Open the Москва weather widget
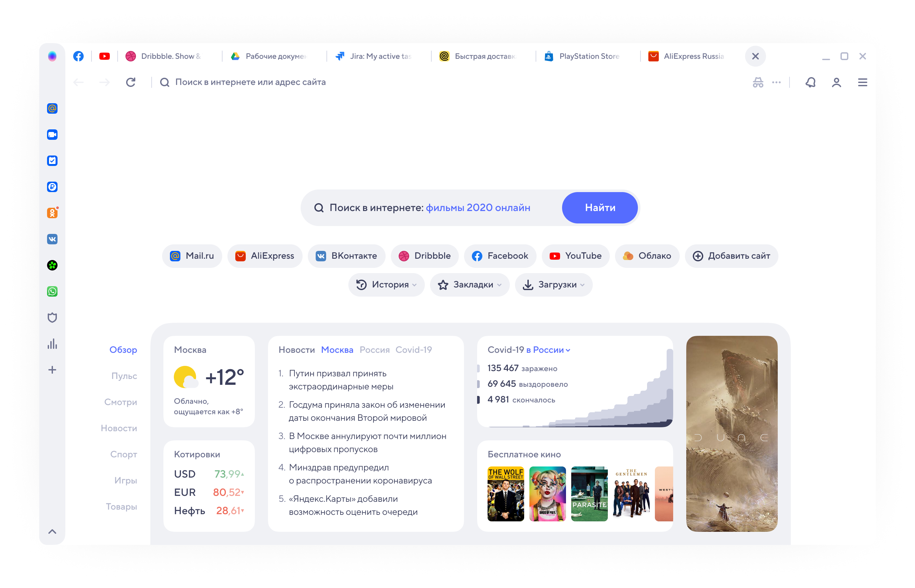 tap(209, 382)
